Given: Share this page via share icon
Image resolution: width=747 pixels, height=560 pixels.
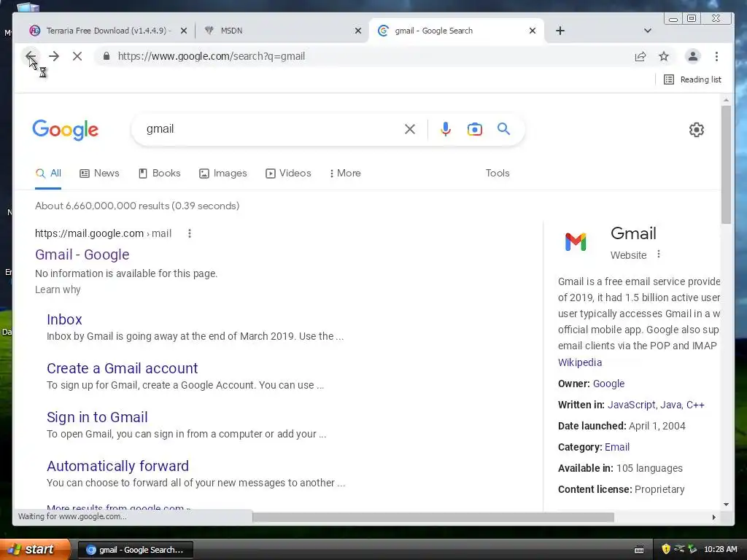Looking at the screenshot, I should [x=640, y=56].
